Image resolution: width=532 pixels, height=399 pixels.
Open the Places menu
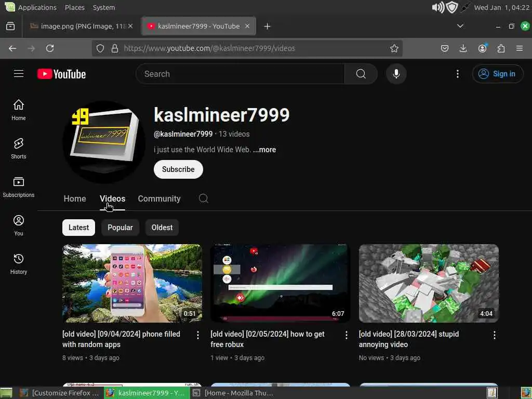[75, 7]
